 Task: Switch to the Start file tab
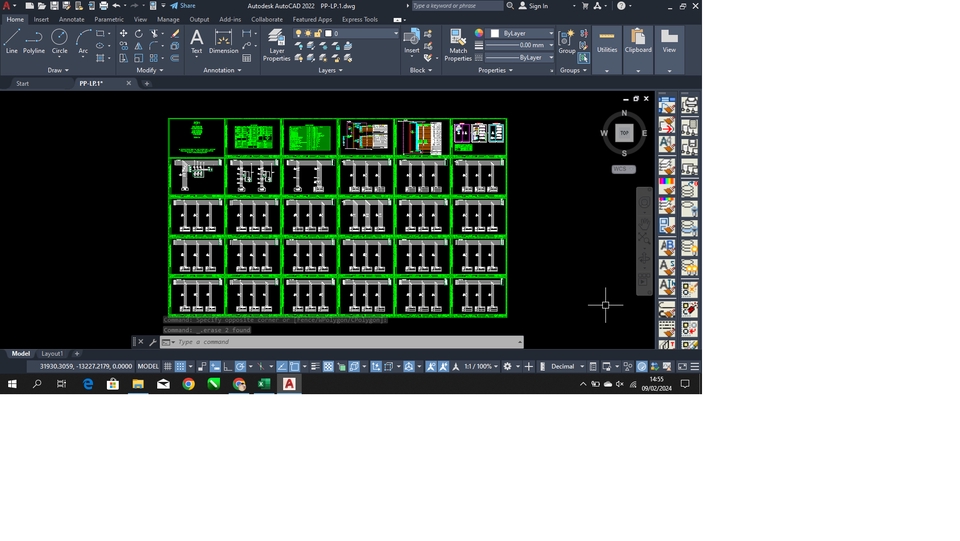point(23,84)
